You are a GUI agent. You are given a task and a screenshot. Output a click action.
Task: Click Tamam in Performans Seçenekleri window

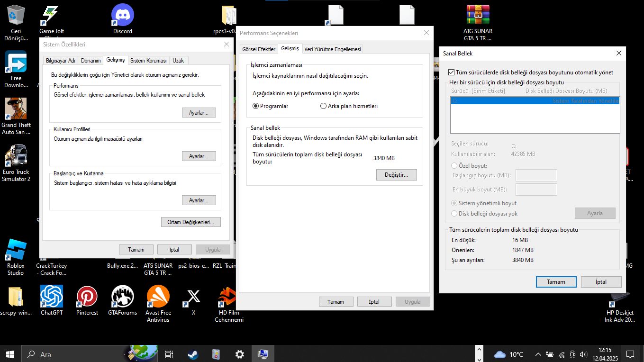click(x=336, y=302)
